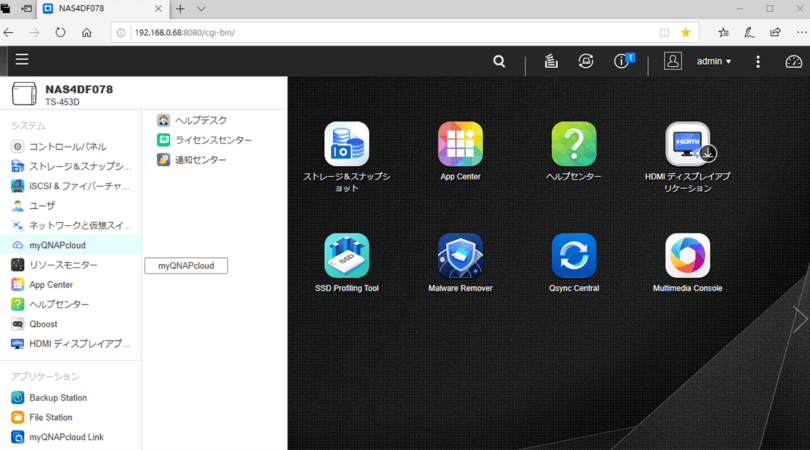Open ライセンスセンター from the menu
Screen dimensions: 810x450
[x=213, y=140]
